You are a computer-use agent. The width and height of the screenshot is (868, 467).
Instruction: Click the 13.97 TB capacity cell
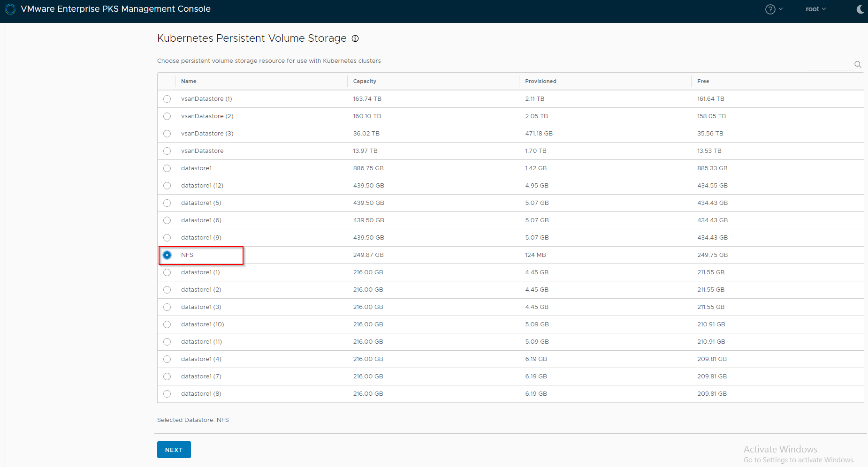point(365,151)
